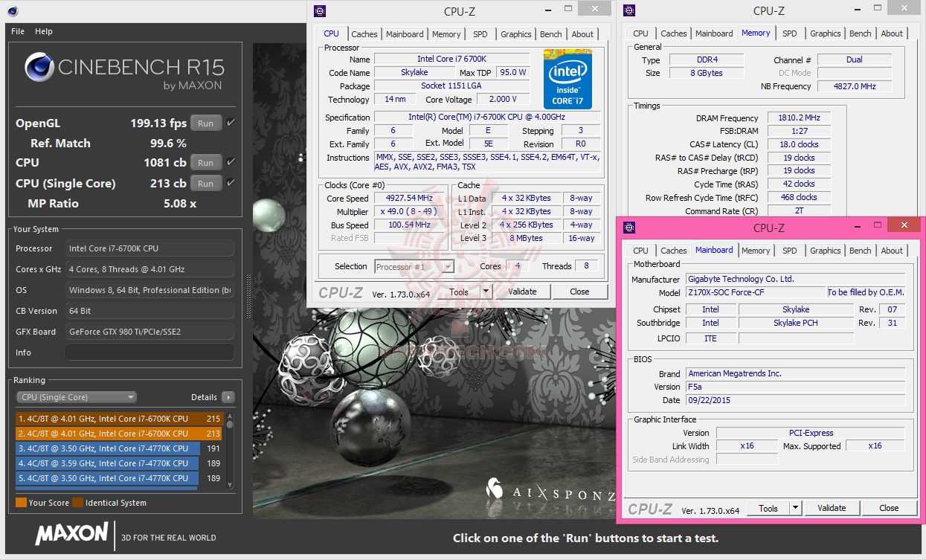Open About tab in Mainboard window
Image resolution: width=926 pixels, height=560 pixels.
(x=893, y=251)
